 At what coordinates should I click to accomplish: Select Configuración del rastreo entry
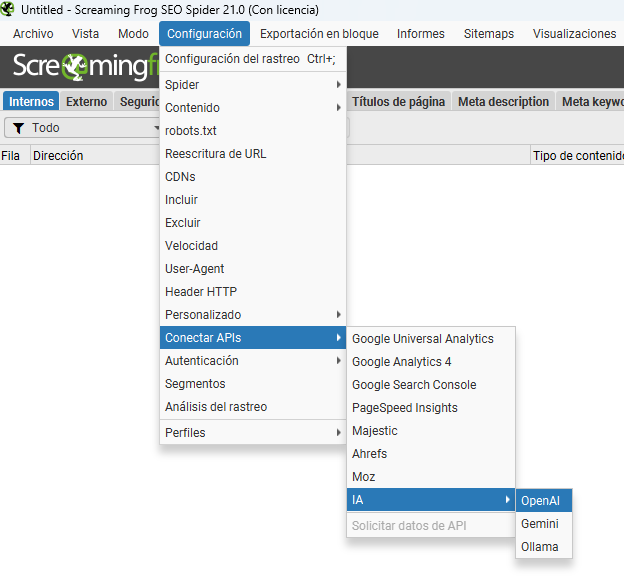pyautogui.click(x=253, y=59)
